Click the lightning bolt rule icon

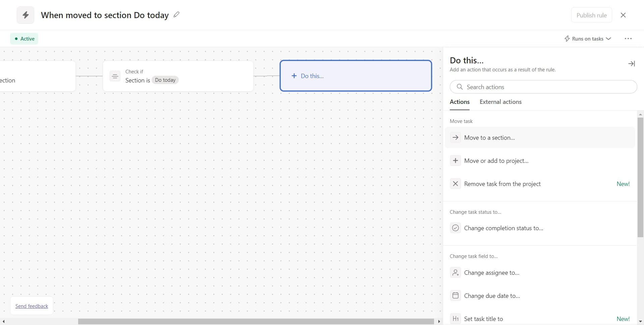25,15
